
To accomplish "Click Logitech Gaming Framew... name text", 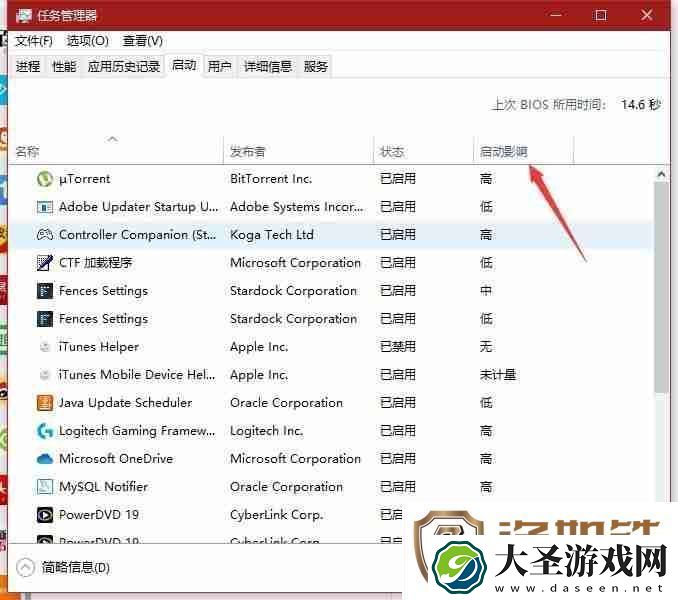I will point(137,431).
